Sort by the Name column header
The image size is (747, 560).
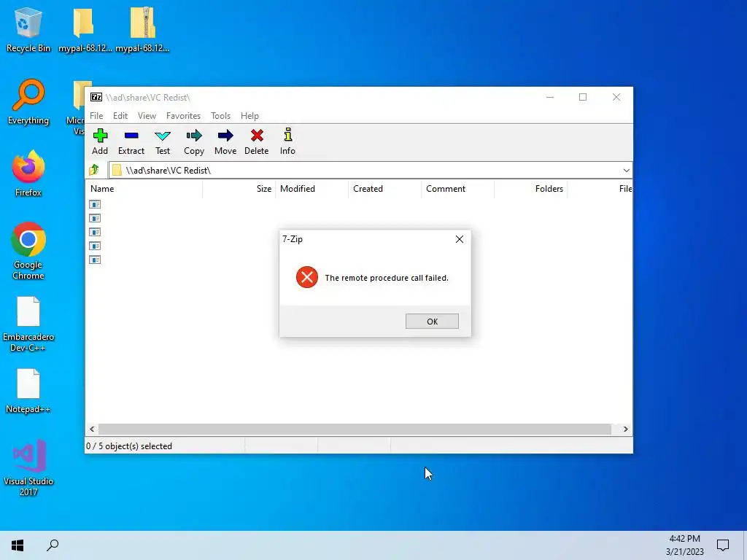(x=144, y=189)
